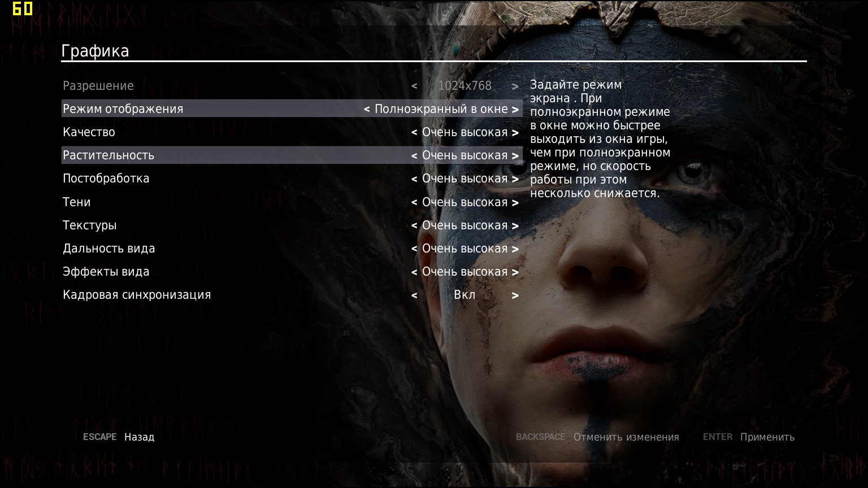Click left arrow for Разрешение

tap(414, 86)
